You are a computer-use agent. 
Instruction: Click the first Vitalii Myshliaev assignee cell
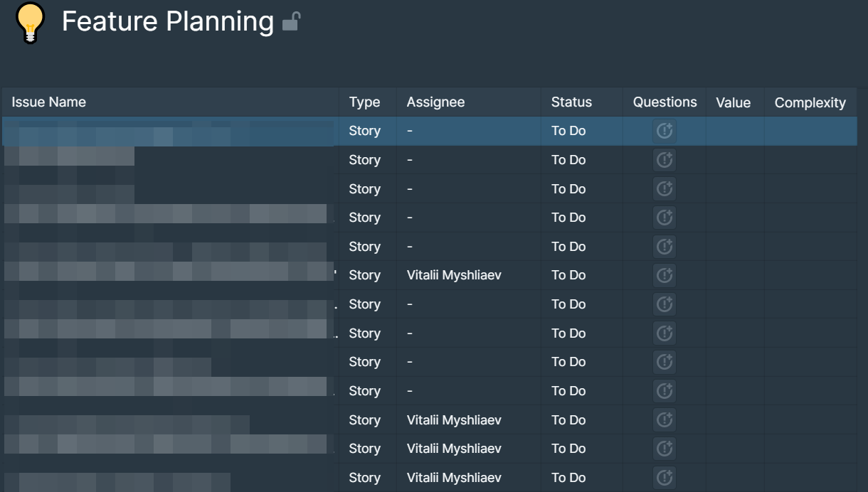454,275
